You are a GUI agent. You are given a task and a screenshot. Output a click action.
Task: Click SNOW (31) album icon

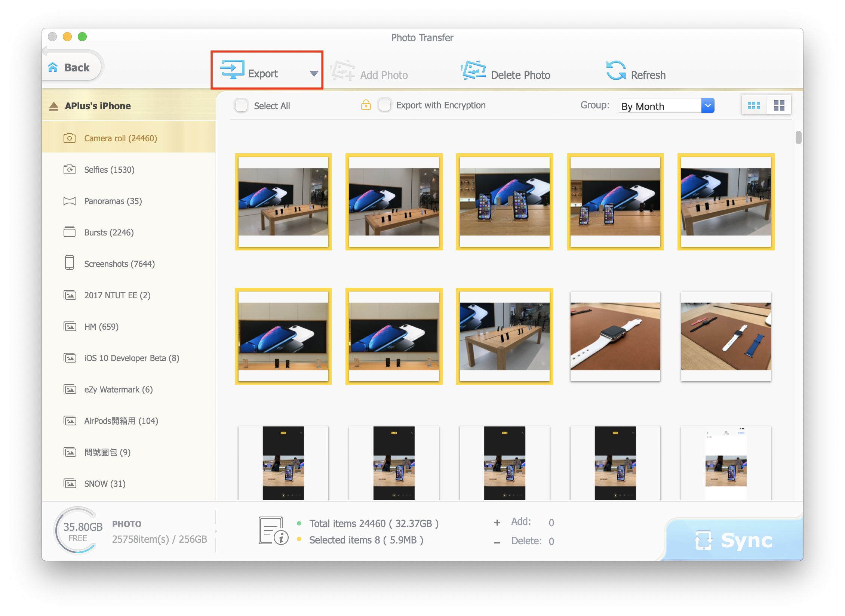(x=70, y=484)
